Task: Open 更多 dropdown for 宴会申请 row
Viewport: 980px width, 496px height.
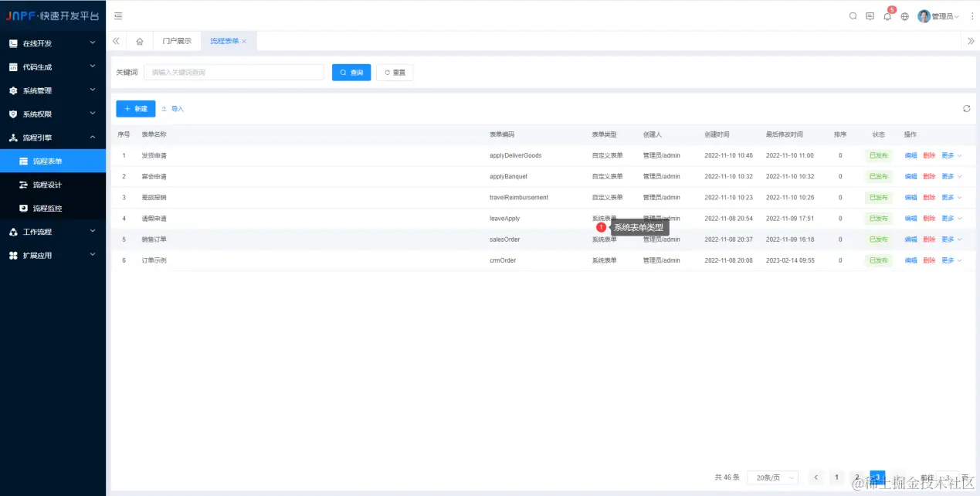Action: (951, 176)
